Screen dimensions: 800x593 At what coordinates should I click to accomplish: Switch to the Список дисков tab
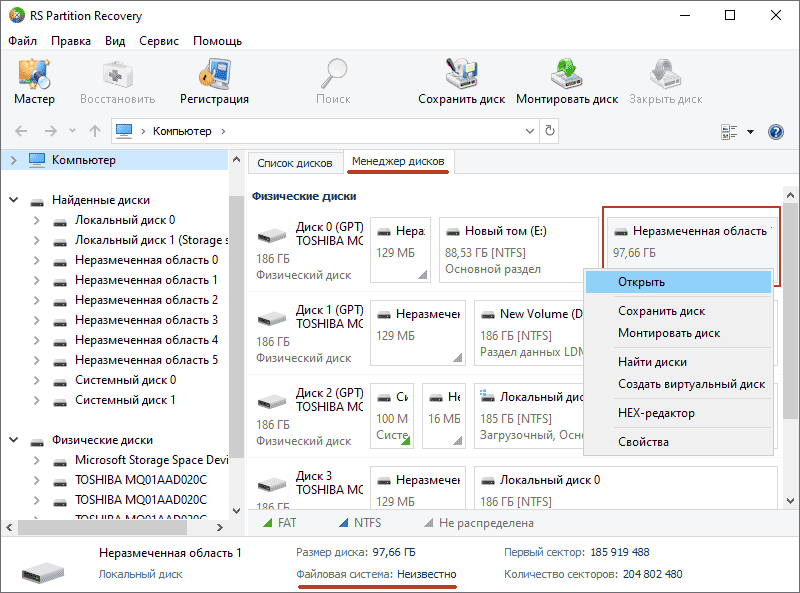click(294, 163)
